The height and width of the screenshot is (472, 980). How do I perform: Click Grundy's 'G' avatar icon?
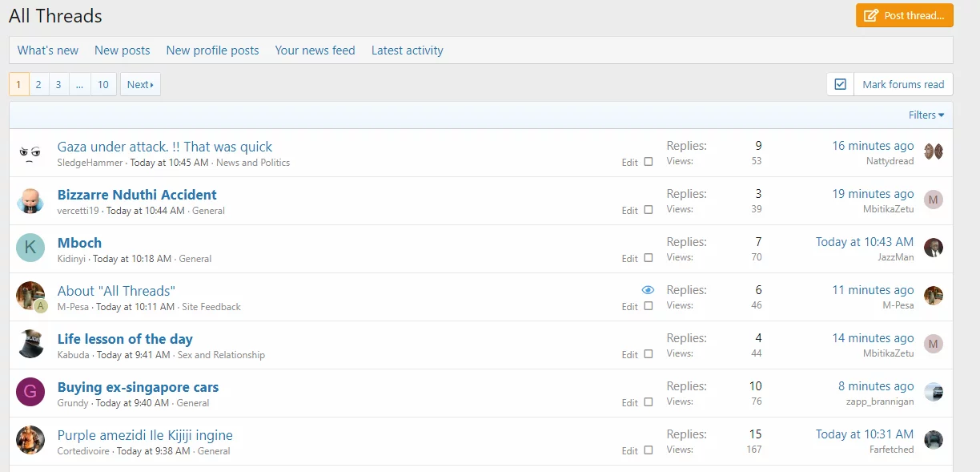(x=30, y=393)
